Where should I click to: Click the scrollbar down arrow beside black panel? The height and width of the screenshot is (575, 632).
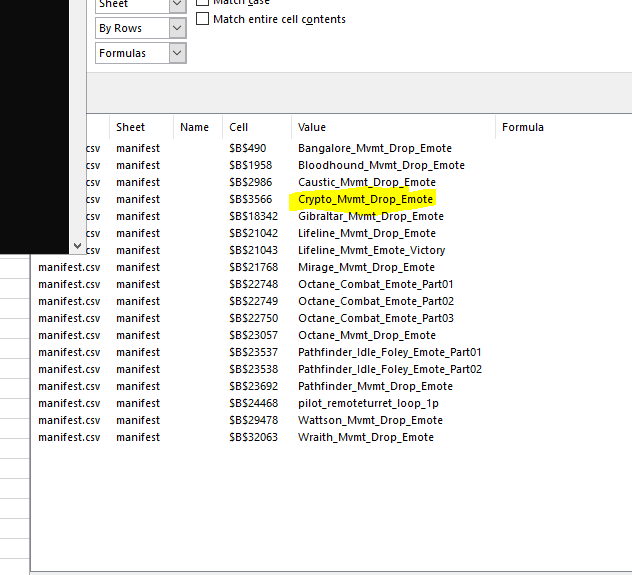78,244
